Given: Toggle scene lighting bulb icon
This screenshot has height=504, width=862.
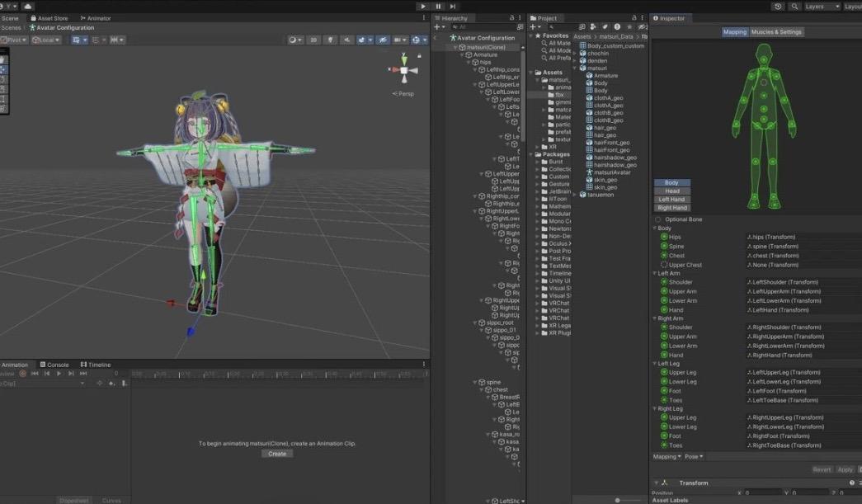Looking at the screenshot, I should pyautogui.click(x=331, y=40).
